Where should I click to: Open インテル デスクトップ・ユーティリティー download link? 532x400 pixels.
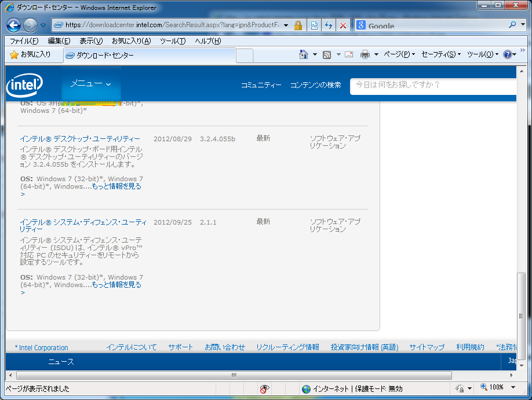click(80, 139)
